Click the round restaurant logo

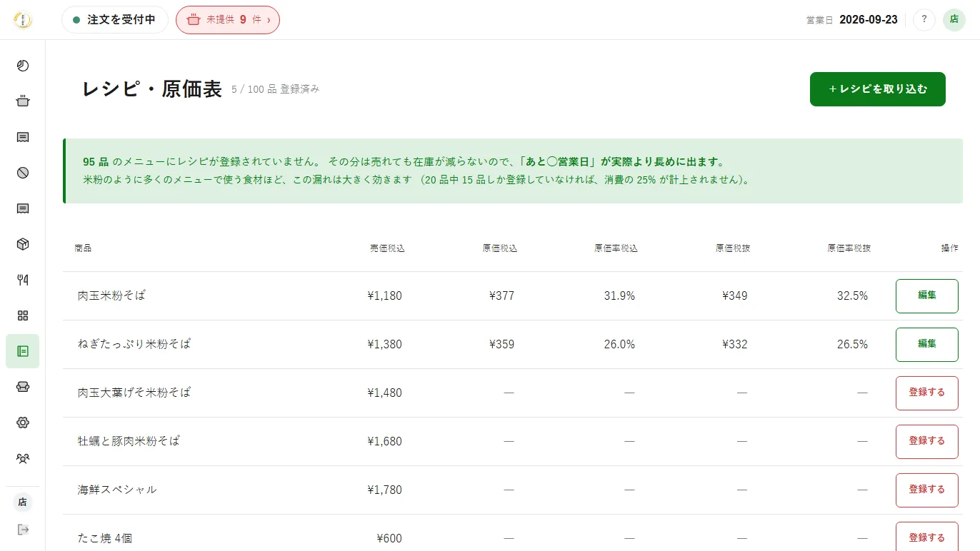tap(23, 20)
